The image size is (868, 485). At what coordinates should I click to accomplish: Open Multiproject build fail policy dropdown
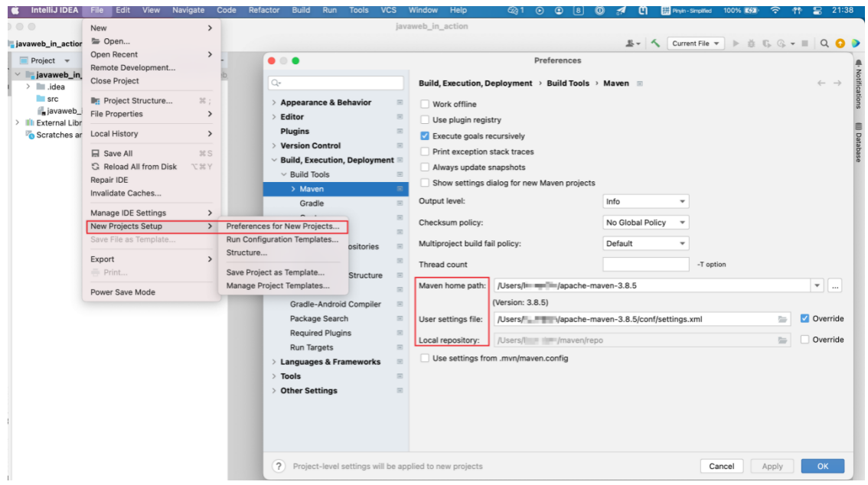click(645, 243)
